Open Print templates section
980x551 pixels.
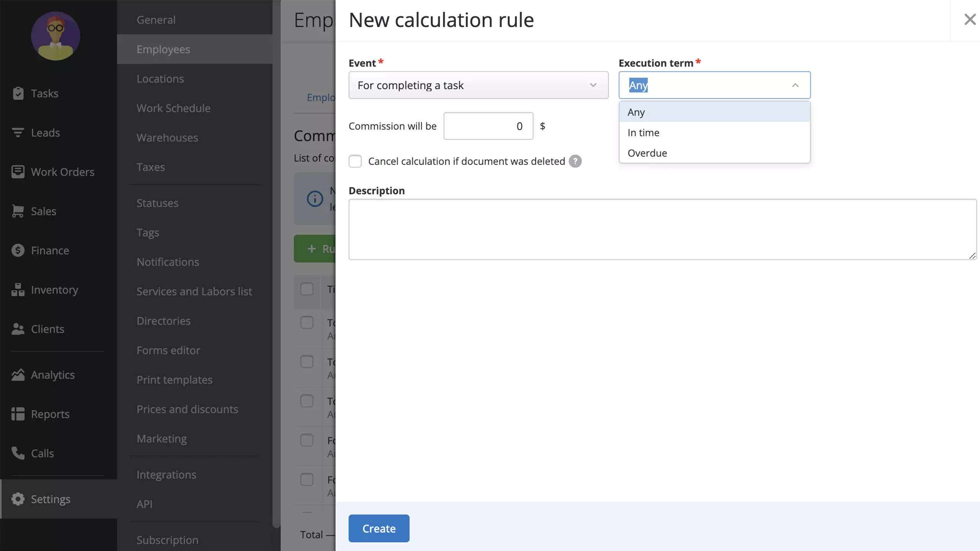(174, 380)
